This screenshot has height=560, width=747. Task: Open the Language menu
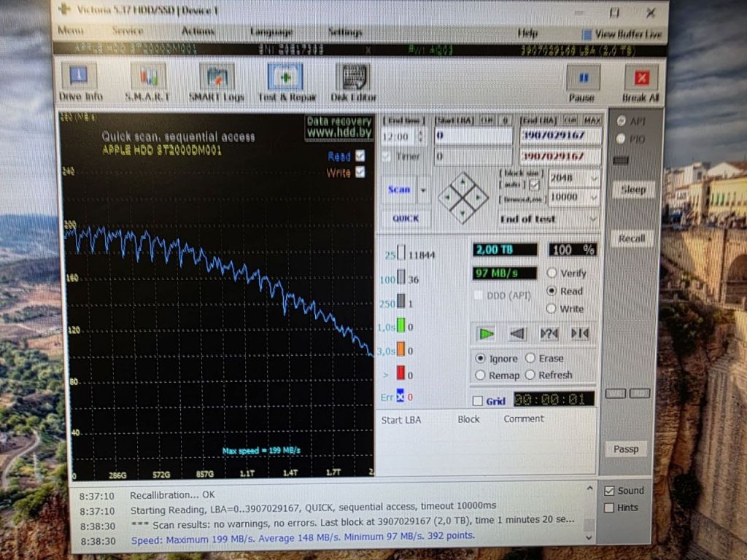[271, 31]
